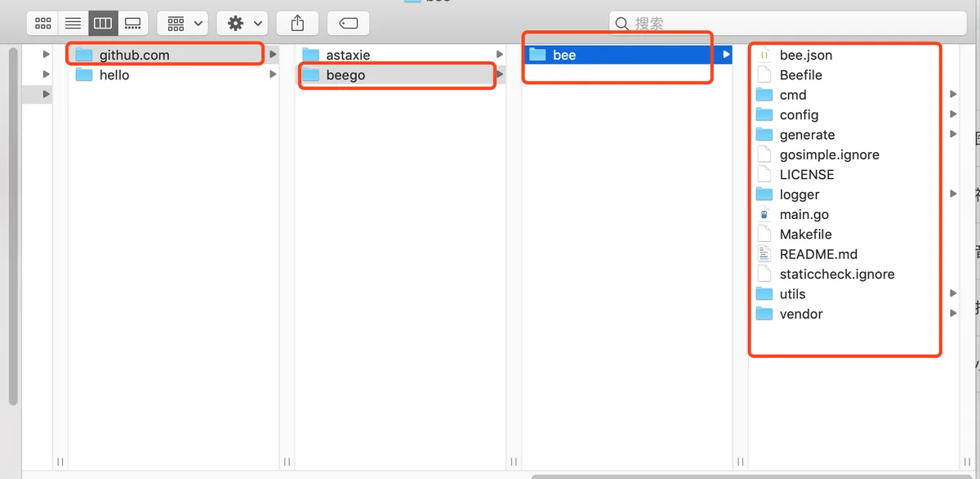980x479 pixels.
Task: Select the column view button
Action: [x=103, y=24]
